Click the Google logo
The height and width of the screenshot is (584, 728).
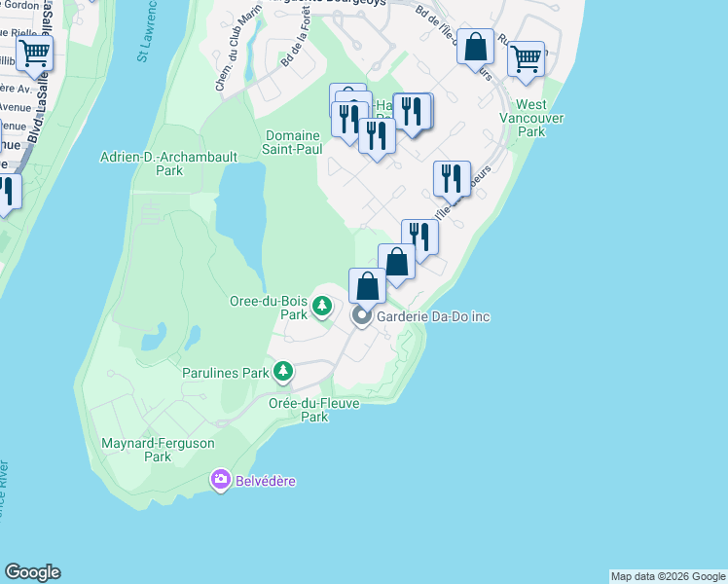click(32, 572)
